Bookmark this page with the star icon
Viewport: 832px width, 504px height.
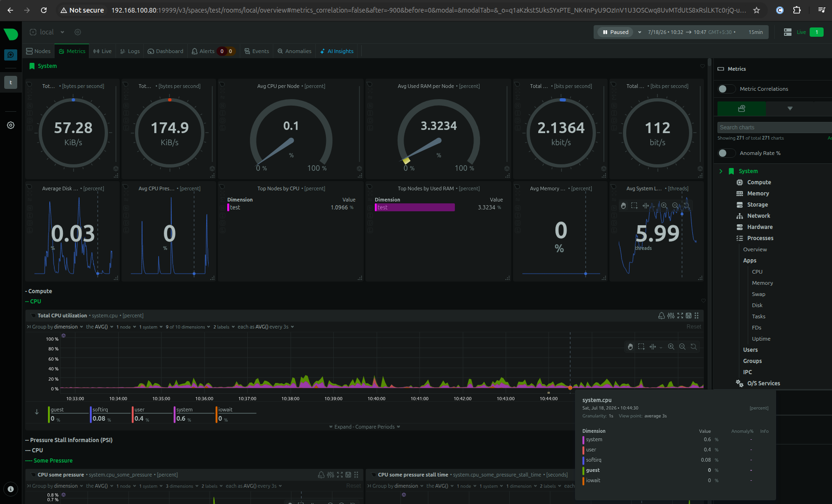coord(757,10)
